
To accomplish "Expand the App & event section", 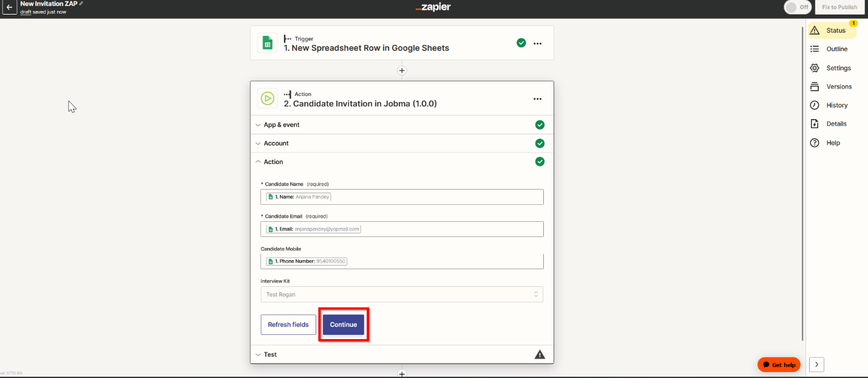I will coord(402,125).
